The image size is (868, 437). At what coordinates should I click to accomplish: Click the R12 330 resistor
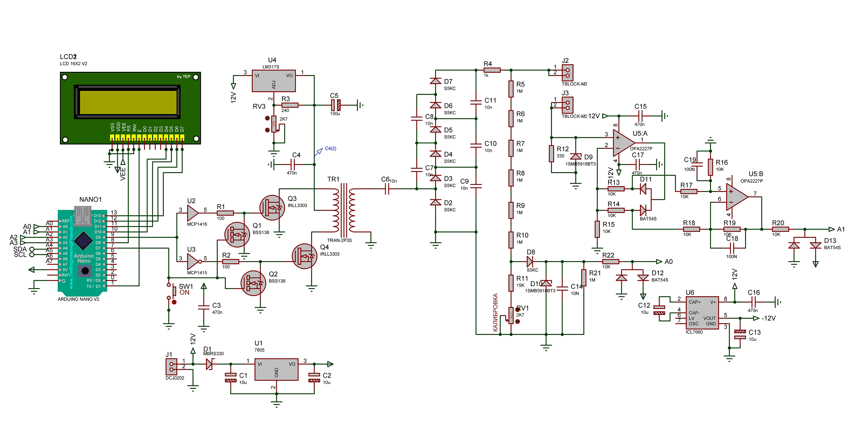pos(551,153)
